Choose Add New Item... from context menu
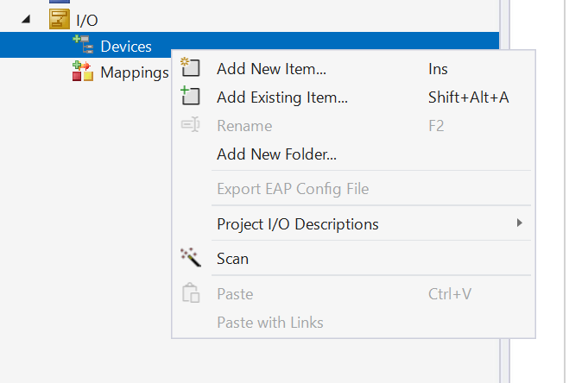Image resolution: width=588 pixels, height=383 pixels. 271,69
